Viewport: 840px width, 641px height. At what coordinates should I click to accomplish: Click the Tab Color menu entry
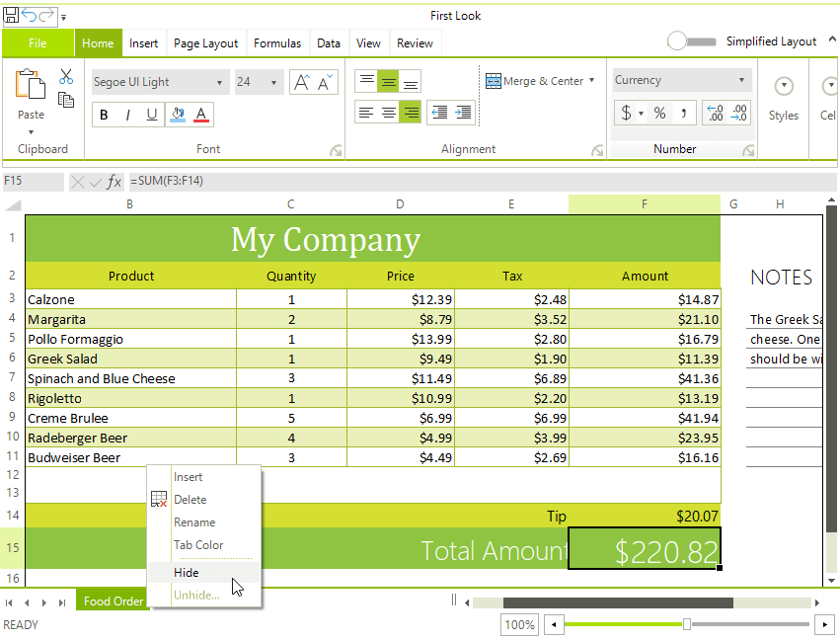coord(199,545)
